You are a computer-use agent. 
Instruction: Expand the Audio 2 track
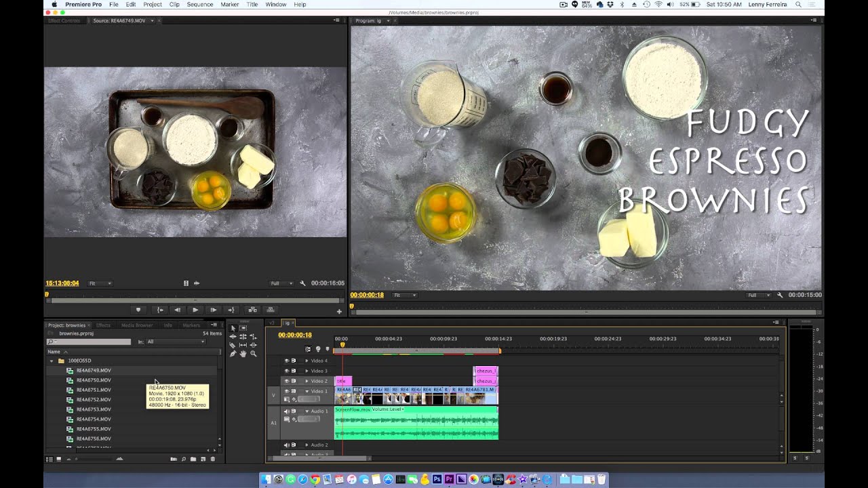(307, 445)
